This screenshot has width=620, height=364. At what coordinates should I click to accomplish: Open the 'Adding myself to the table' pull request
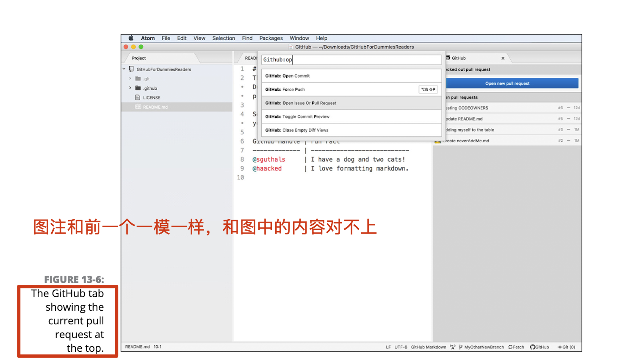click(x=507, y=130)
